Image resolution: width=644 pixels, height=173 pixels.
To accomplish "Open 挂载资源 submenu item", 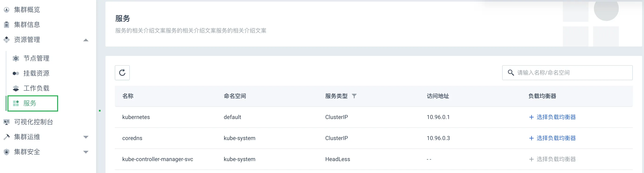I will 36,73.
